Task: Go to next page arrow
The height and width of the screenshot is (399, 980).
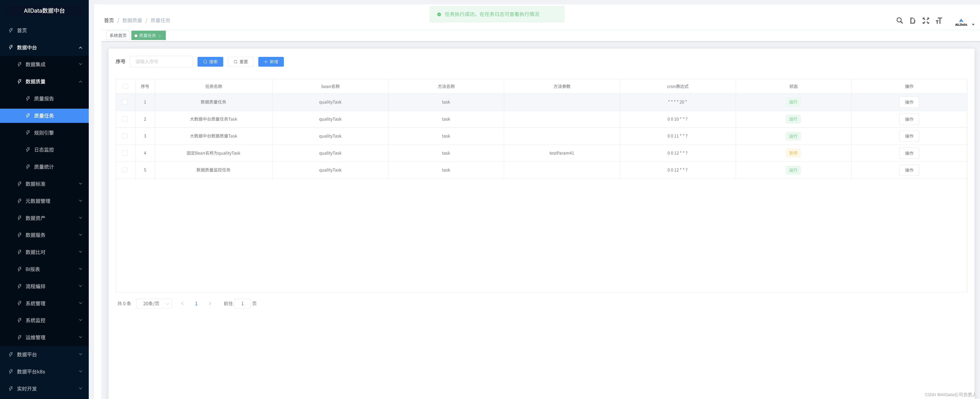Action: (x=210, y=303)
